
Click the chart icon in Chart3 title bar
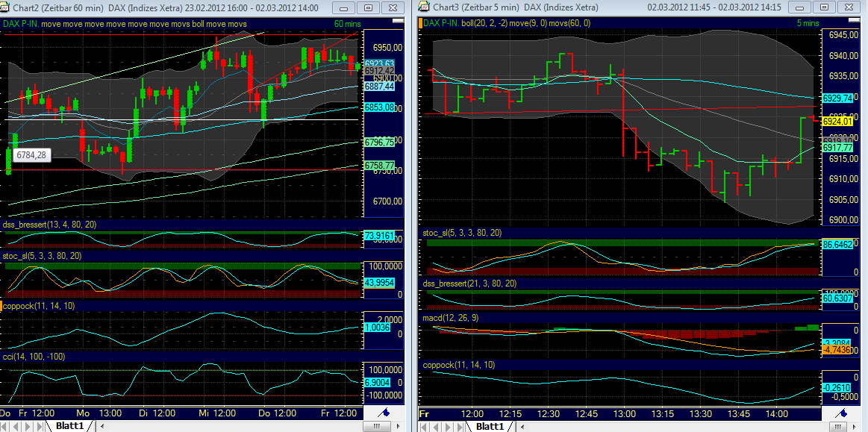tap(423, 7)
